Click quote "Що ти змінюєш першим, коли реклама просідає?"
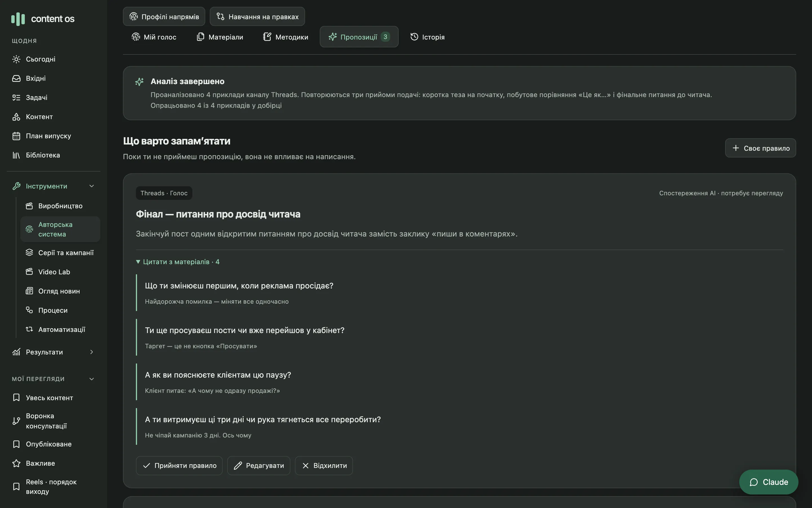 tap(239, 286)
